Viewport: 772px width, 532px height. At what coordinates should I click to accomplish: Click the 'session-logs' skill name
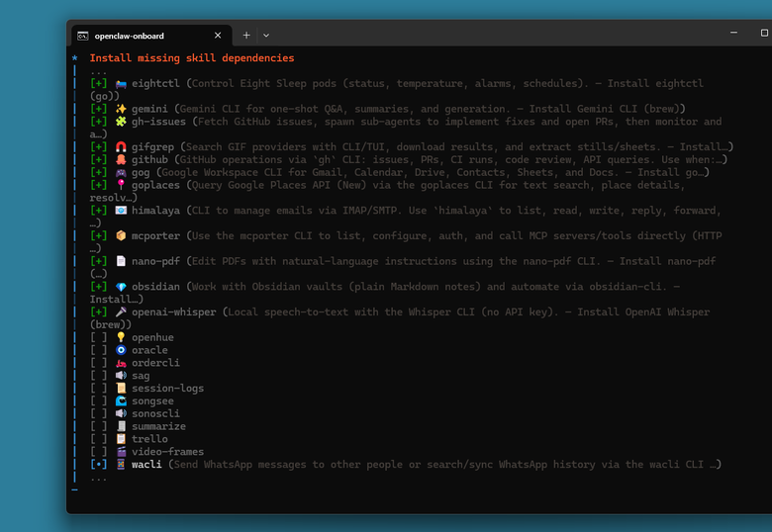coord(167,389)
